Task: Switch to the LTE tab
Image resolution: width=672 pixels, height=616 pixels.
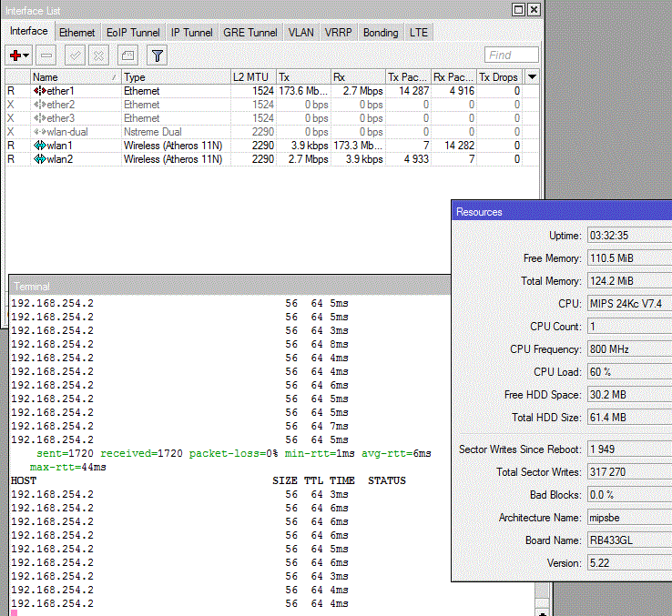Action: pos(418,33)
